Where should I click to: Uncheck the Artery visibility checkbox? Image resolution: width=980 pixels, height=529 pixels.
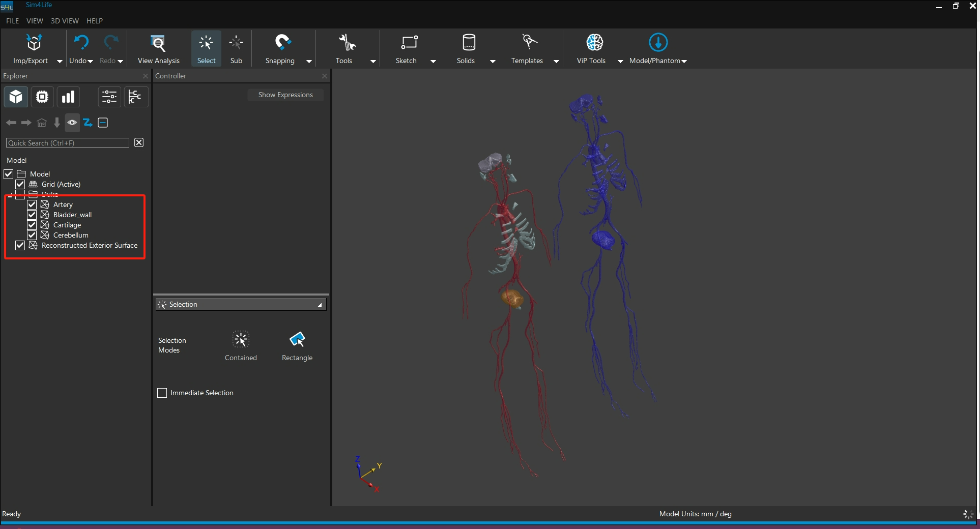32,204
